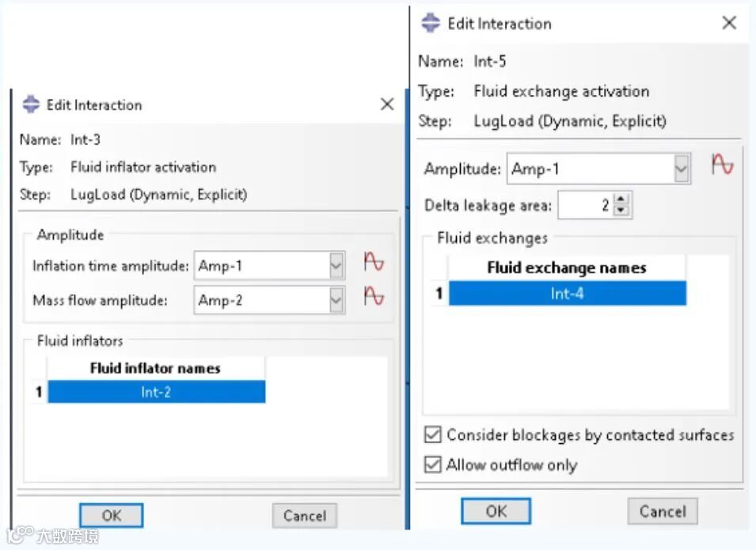Open Inflation time amplitude dropdown
Viewport: 756px width, 550px height.
click(x=336, y=266)
